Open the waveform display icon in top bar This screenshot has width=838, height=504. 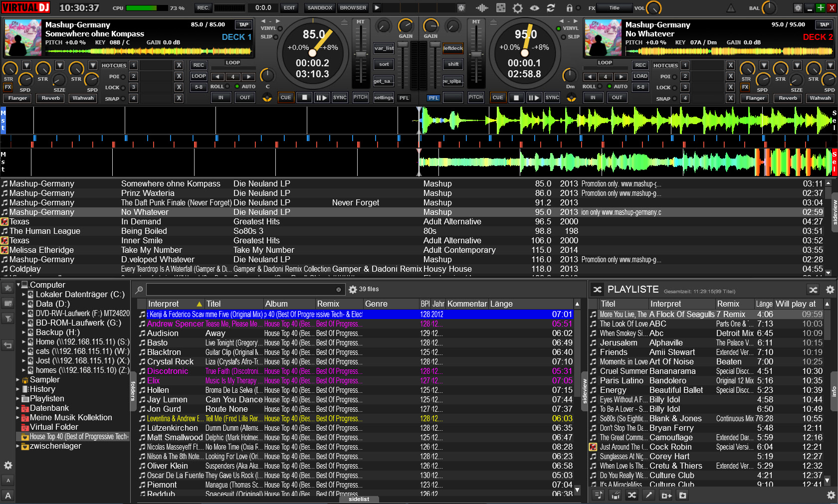click(482, 8)
